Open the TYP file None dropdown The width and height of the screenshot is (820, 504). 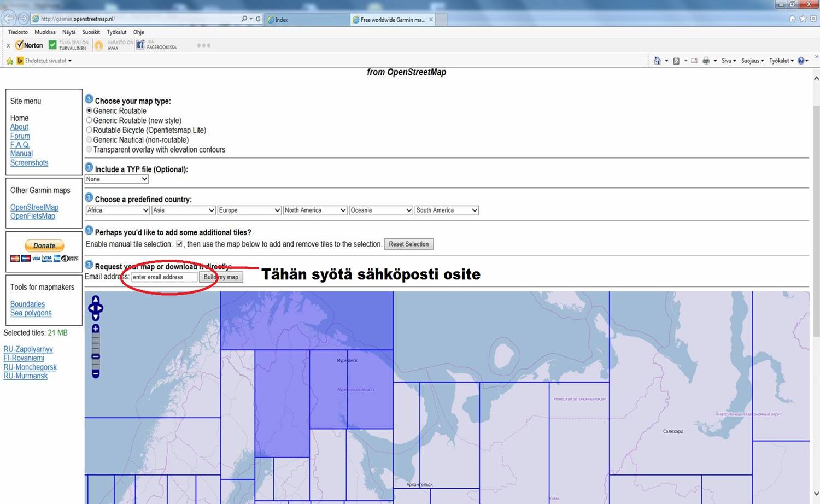116,179
